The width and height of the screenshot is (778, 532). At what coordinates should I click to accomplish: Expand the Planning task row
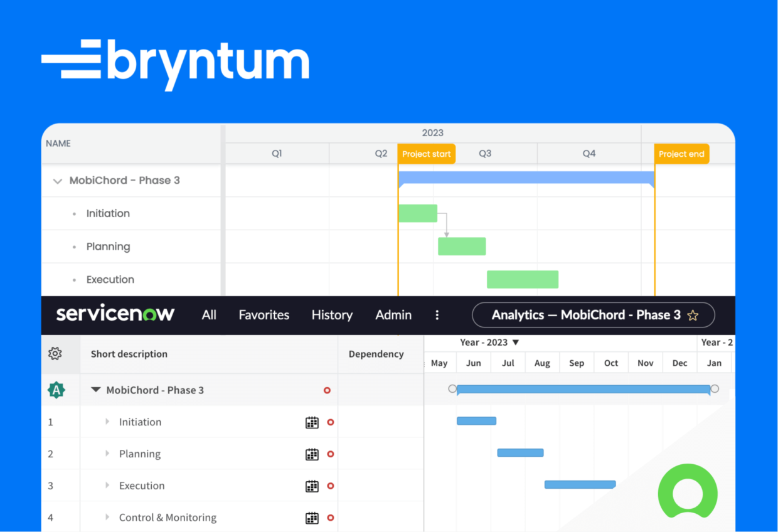(x=107, y=454)
